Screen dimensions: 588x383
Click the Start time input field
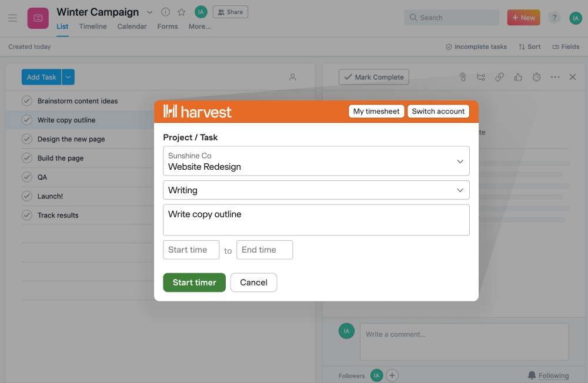(x=191, y=250)
